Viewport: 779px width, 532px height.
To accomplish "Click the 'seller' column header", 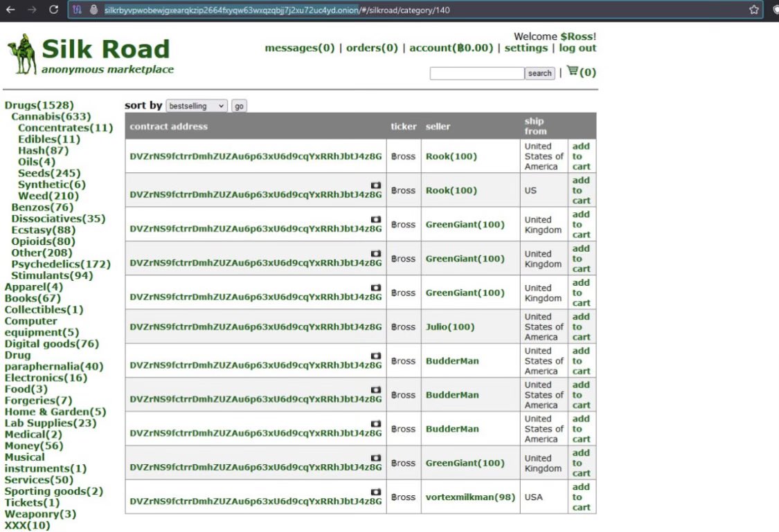I will [438, 126].
